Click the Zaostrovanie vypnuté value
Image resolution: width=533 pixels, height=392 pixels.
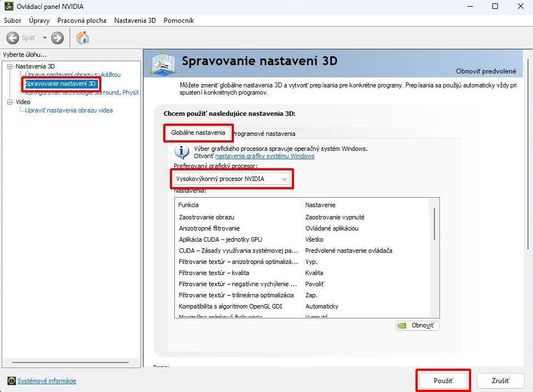click(x=335, y=217)
